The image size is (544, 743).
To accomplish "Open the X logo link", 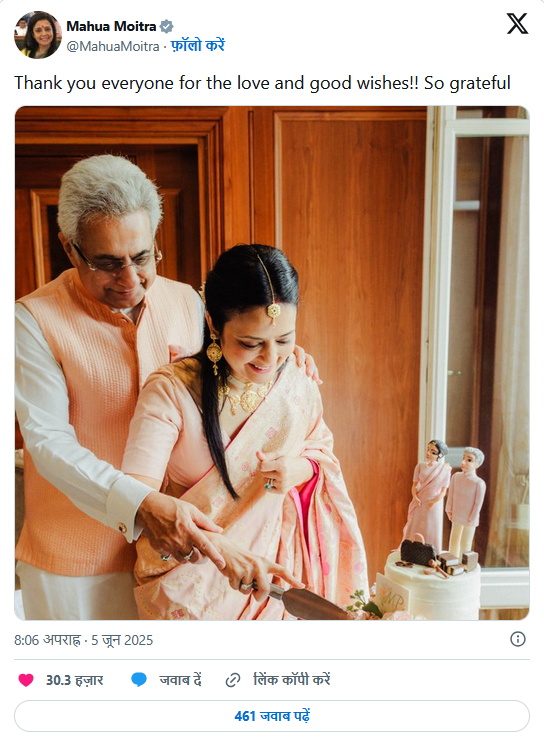I will point(517,24).
